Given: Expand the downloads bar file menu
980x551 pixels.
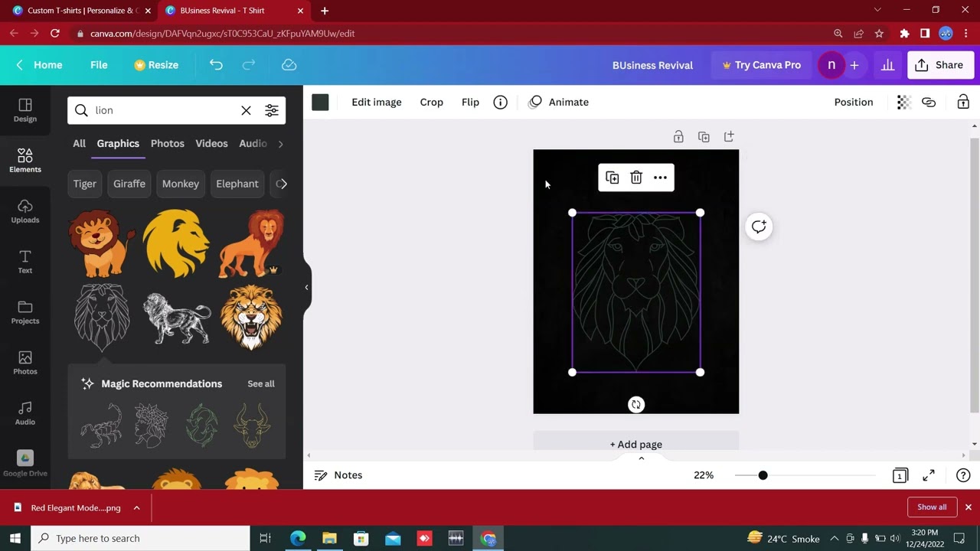Looking at the screenshot, I should pyautogui.click(x=136, y=507).
